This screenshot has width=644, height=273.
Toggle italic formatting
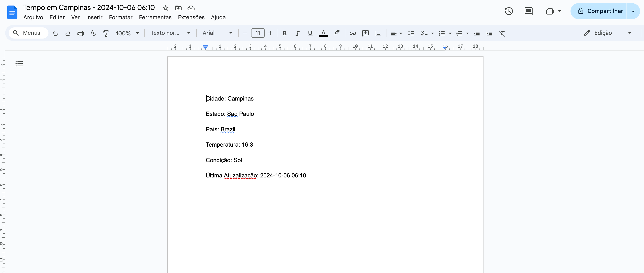(x=297, y=33)
